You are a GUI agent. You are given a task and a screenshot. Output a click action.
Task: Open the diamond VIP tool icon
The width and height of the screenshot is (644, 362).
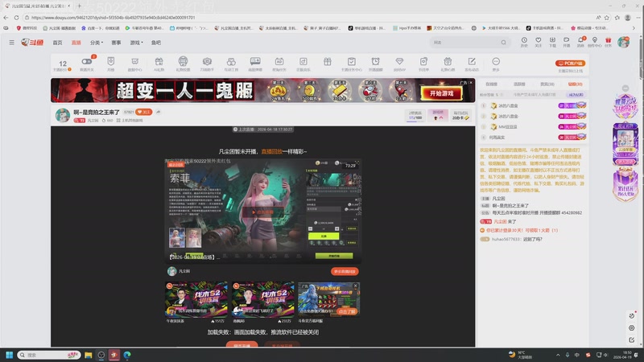(399, 62)
